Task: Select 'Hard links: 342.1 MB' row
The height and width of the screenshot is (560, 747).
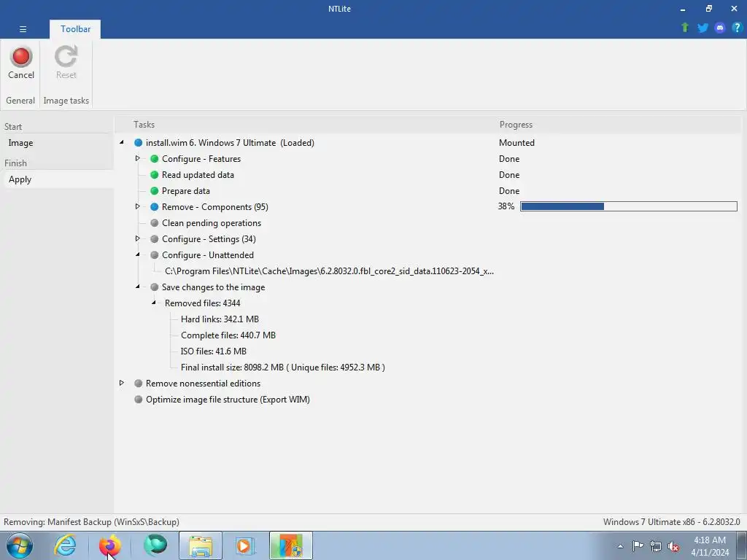Action: (x=220, y=319)
